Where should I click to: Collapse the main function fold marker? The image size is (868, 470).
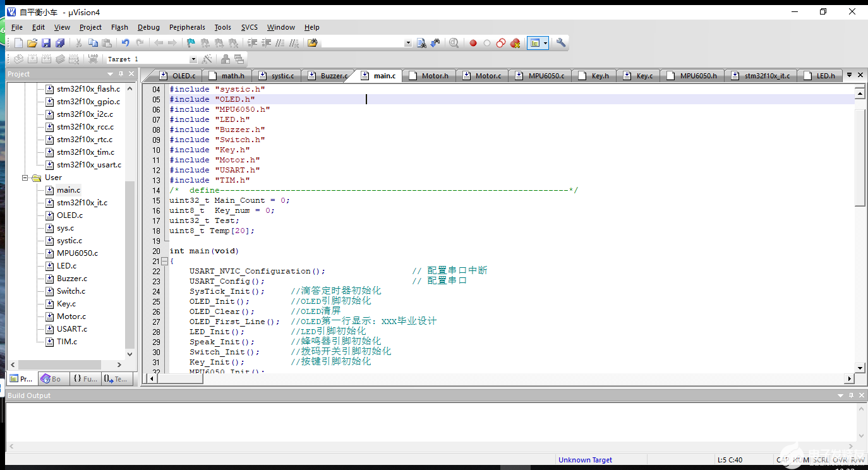coord(164,261)
